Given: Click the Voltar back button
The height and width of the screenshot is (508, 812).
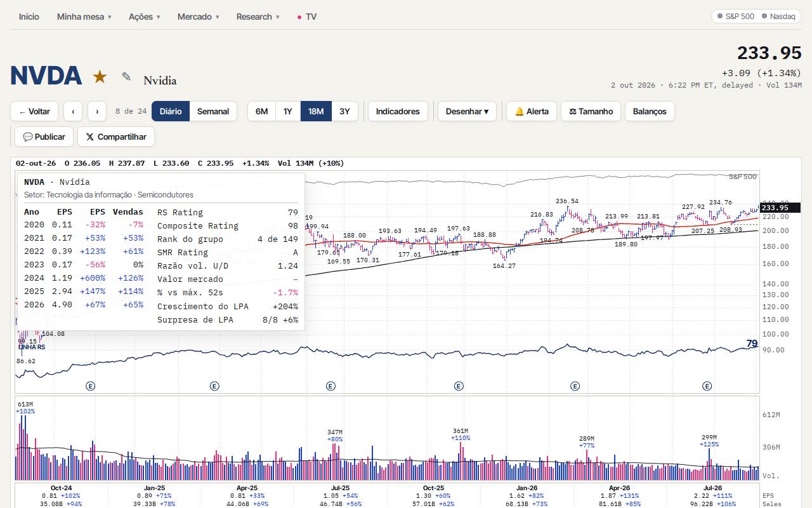Looking at the screenshot, I should coord(34,111).
